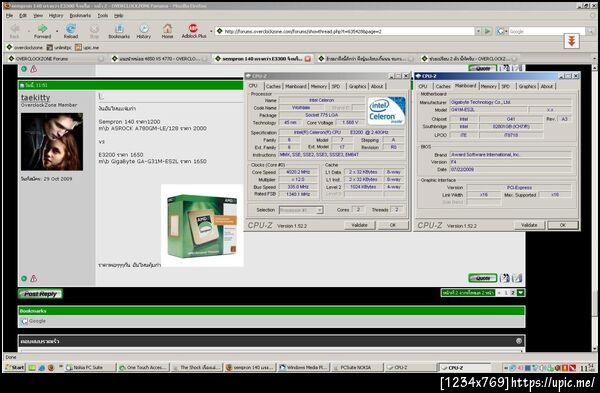This screenshot has width=600, height=393.
Task: Open the Caches tab in left CPU-Z window
Action: coord(273,86)
